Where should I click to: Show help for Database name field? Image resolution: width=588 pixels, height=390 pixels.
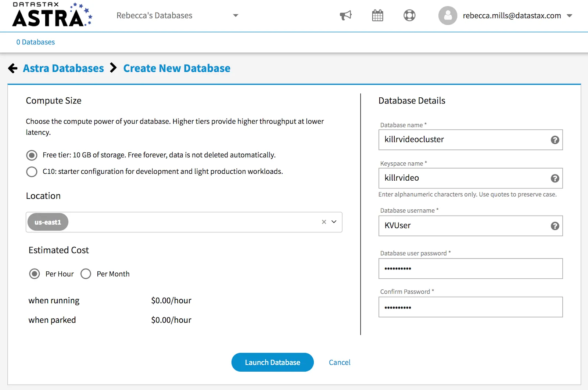[555, 140]
